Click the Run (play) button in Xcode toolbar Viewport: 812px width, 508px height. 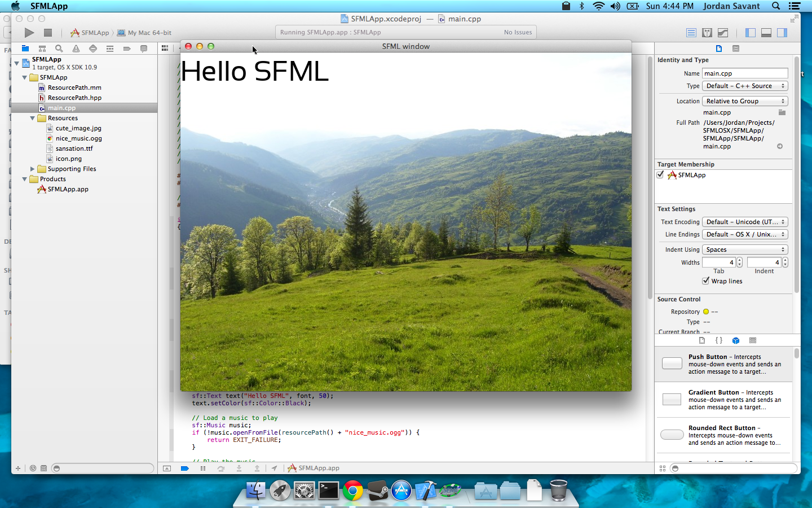[x=29, y=33]
